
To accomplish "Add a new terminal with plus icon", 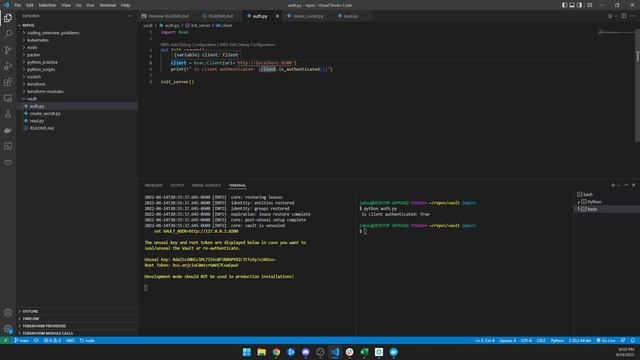I will [613, 185].
